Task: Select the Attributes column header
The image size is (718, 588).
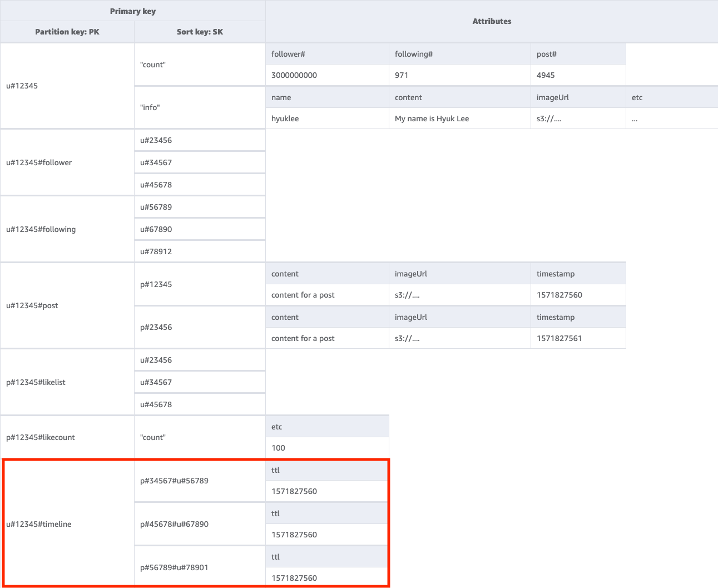Action: [x=492, y=21]
